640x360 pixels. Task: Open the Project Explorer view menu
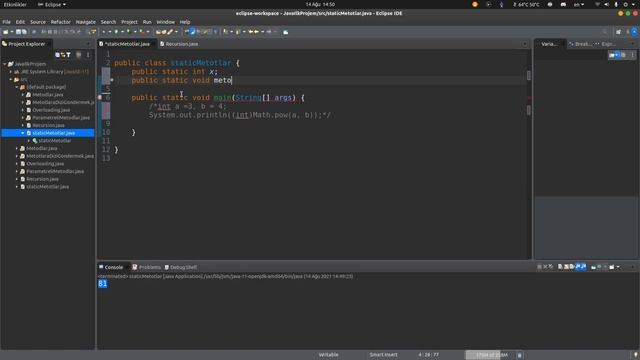tap(88, 55)
